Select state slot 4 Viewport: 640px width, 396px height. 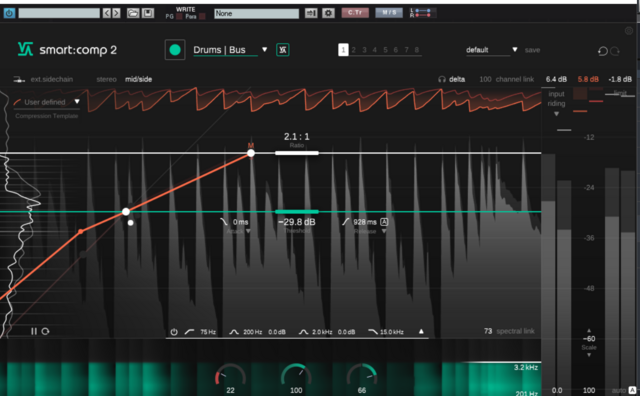(374, 50)
